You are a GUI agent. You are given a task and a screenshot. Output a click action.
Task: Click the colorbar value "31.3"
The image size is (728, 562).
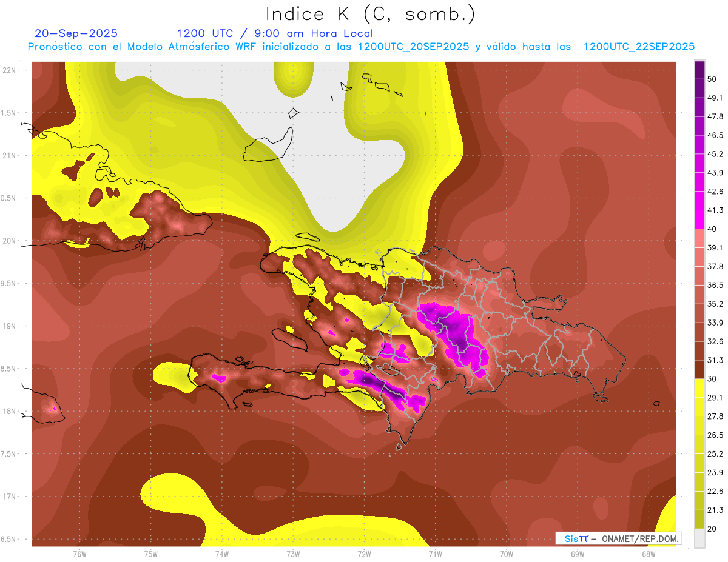click(716, 360)
